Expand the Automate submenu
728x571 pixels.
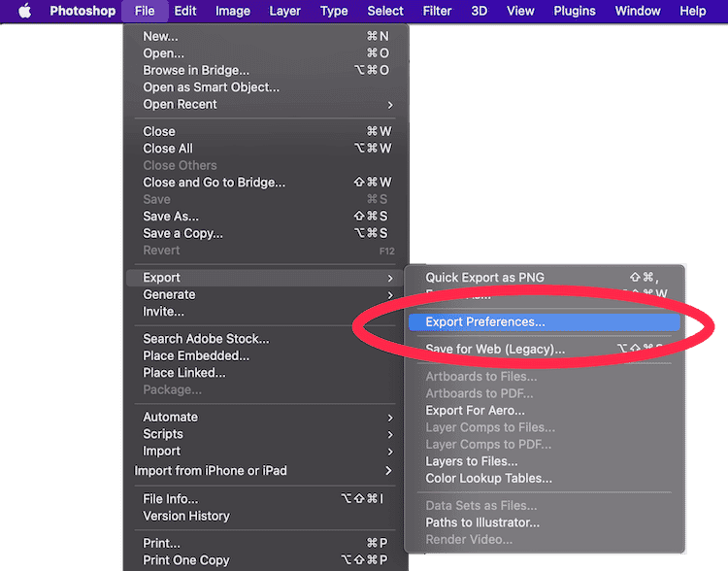tap(171, 418)
